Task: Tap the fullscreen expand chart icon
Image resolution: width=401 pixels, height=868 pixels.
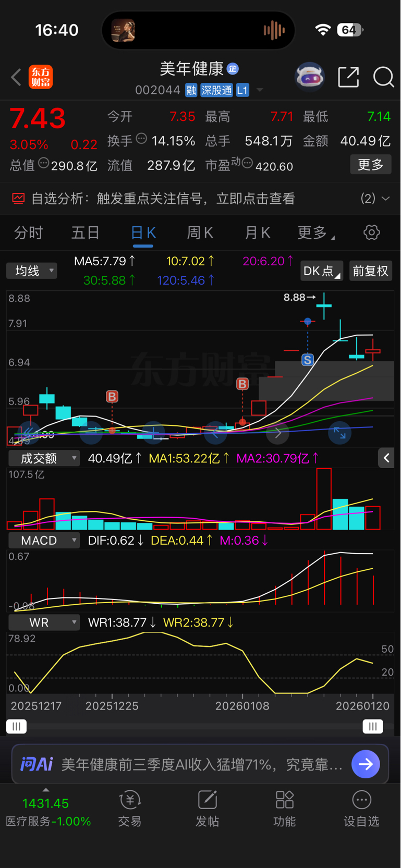Action: tap(339, 433)
